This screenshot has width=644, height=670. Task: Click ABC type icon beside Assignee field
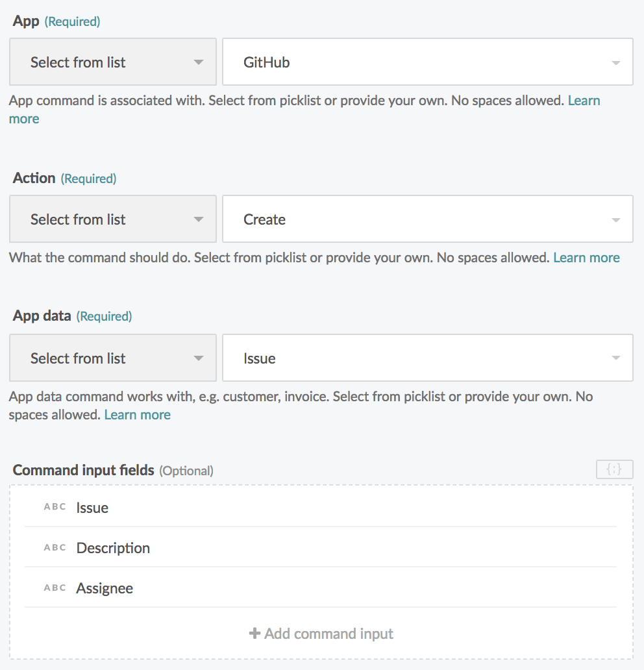(x=55, y=588)
